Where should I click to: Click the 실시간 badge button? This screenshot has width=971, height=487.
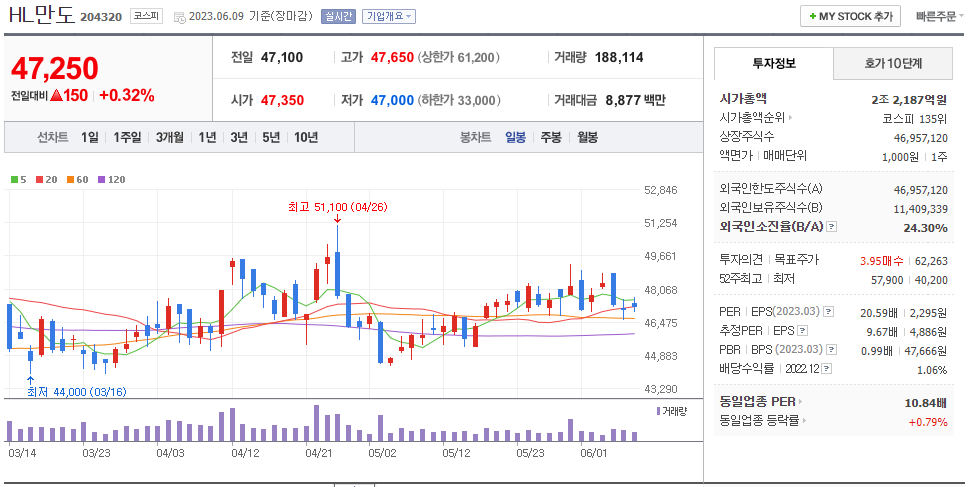point(338,17)
